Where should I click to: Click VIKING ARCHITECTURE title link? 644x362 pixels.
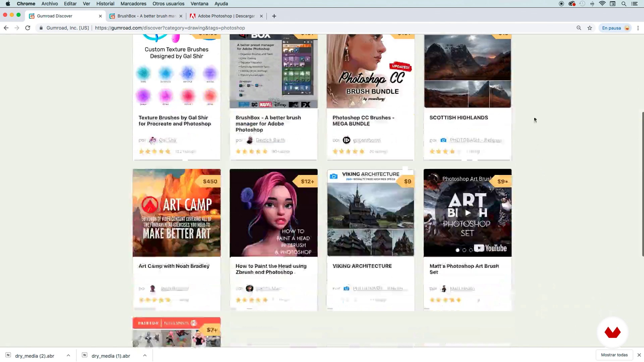[x=362, y=266]
